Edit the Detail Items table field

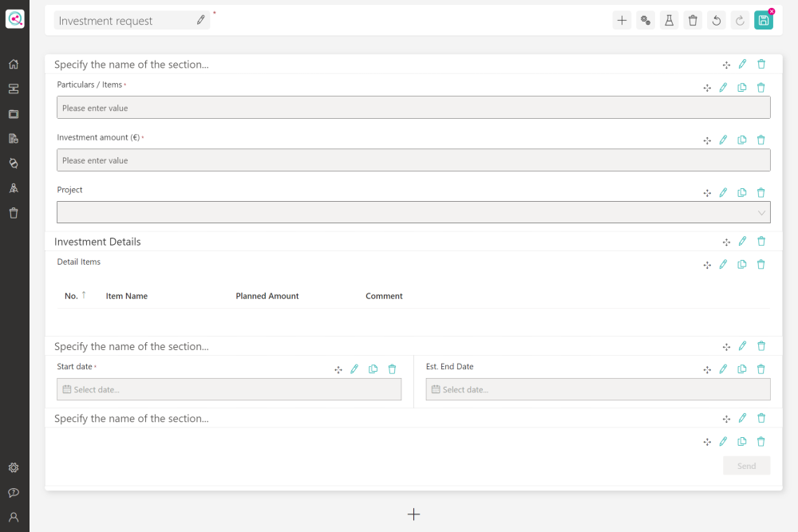723,265
